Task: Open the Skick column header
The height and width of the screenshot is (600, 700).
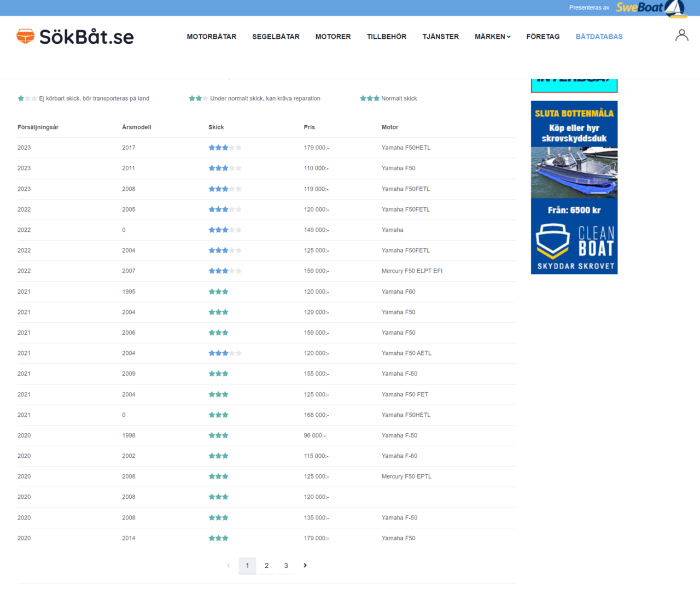Action: (216, 127)
